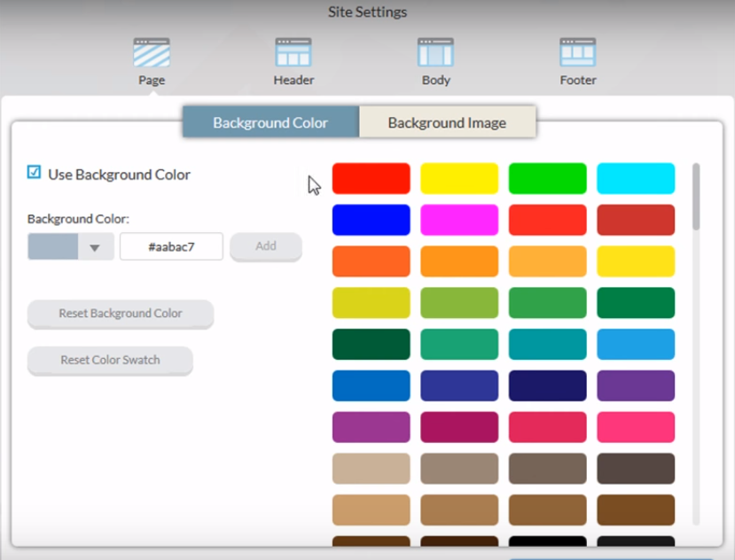Uncheck Use Background Color checkbox
The height and width of the screenshot is (560, 735).
[x=35, y=173]
